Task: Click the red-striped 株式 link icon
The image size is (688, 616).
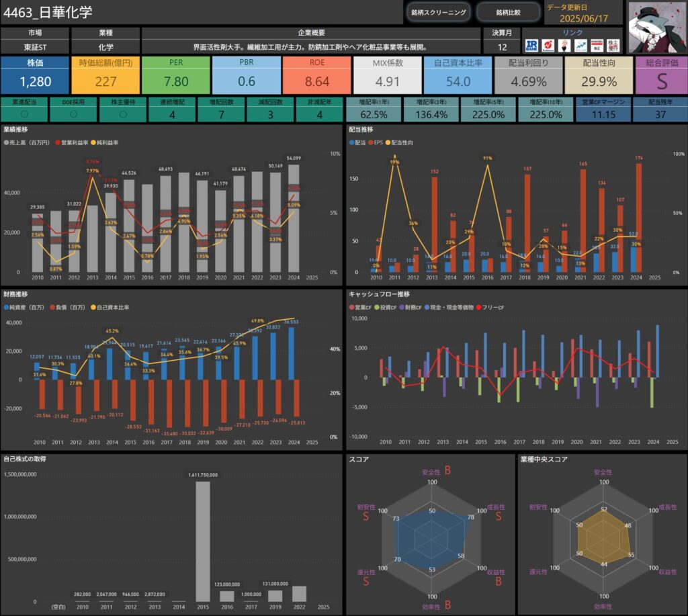Action: (597, 46)
